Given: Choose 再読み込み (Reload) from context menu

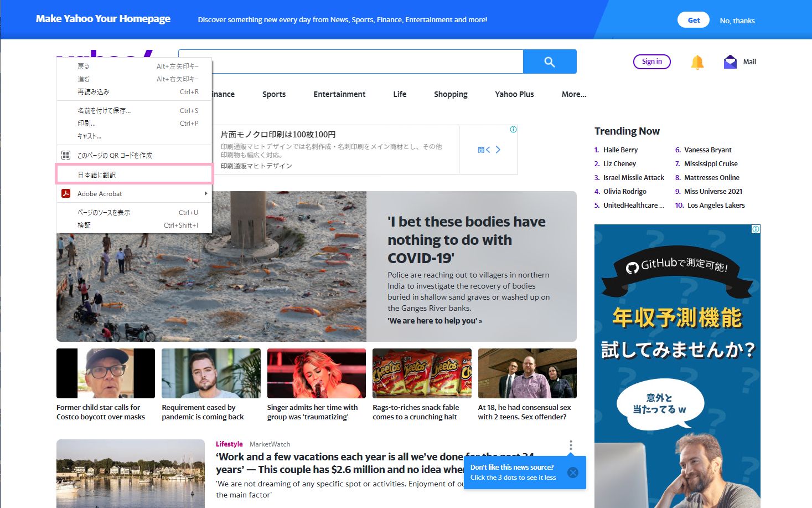Looking at the screenshot, I should point(135,92).
